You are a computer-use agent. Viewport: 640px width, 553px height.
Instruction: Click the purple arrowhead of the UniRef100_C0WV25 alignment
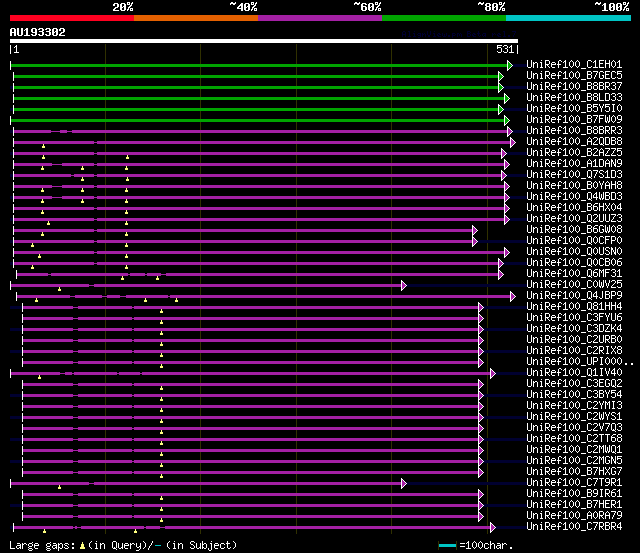point(404,286)
